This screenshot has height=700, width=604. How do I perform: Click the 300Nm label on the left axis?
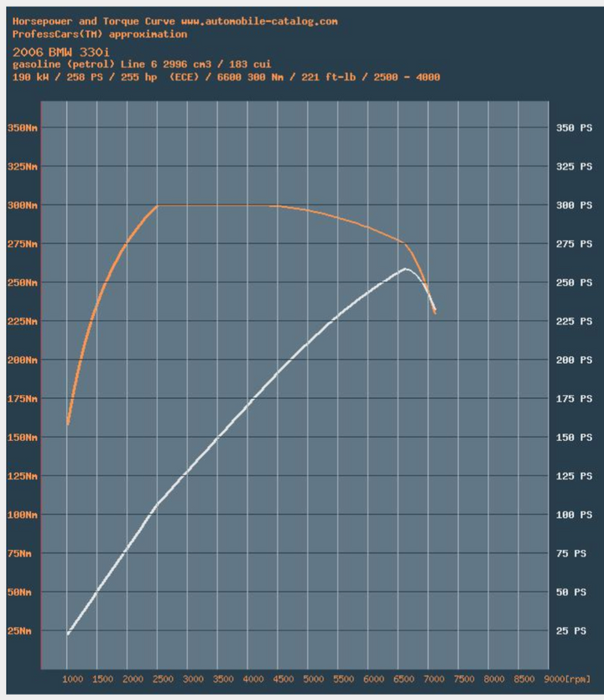coord(23,205)
